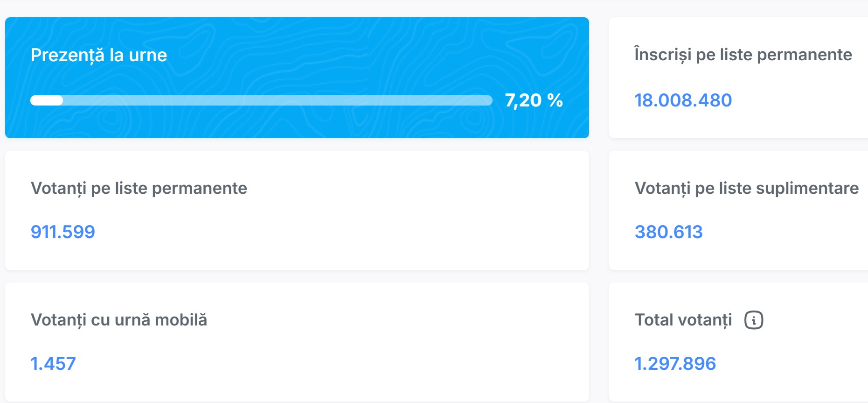Click the 1.297.896 total voters number
This screenshot has height=403, width=868.
pos(675,364)
